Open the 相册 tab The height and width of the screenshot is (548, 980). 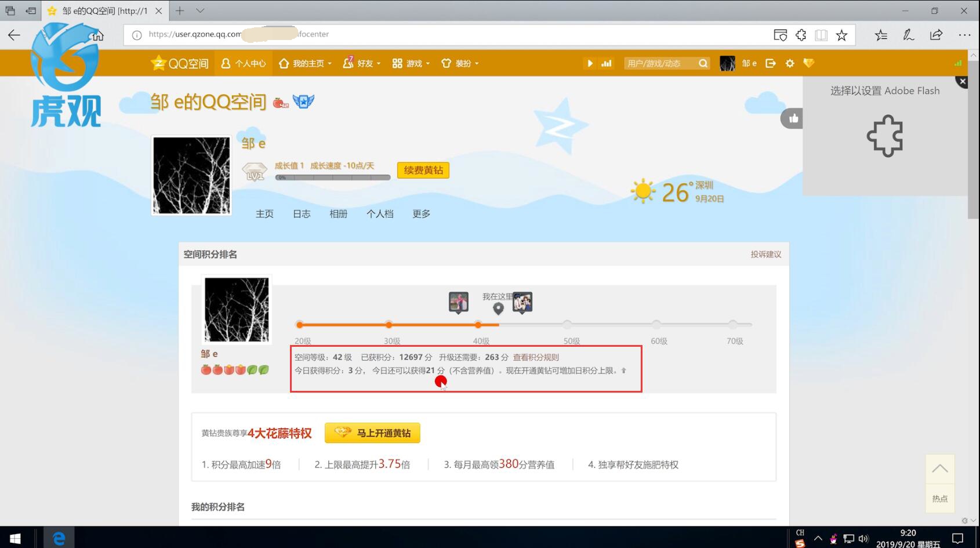pyautogui.click(x=339, y=214)
